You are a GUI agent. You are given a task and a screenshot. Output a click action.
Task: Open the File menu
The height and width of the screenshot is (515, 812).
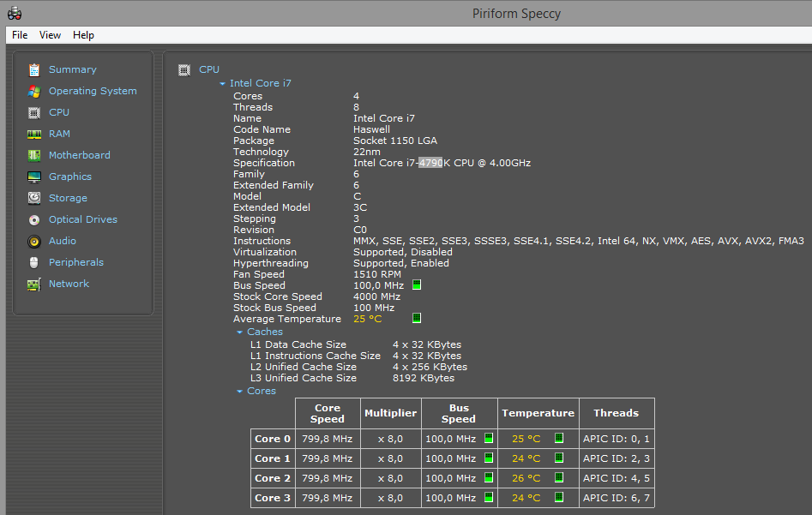[x=20, y=34]
